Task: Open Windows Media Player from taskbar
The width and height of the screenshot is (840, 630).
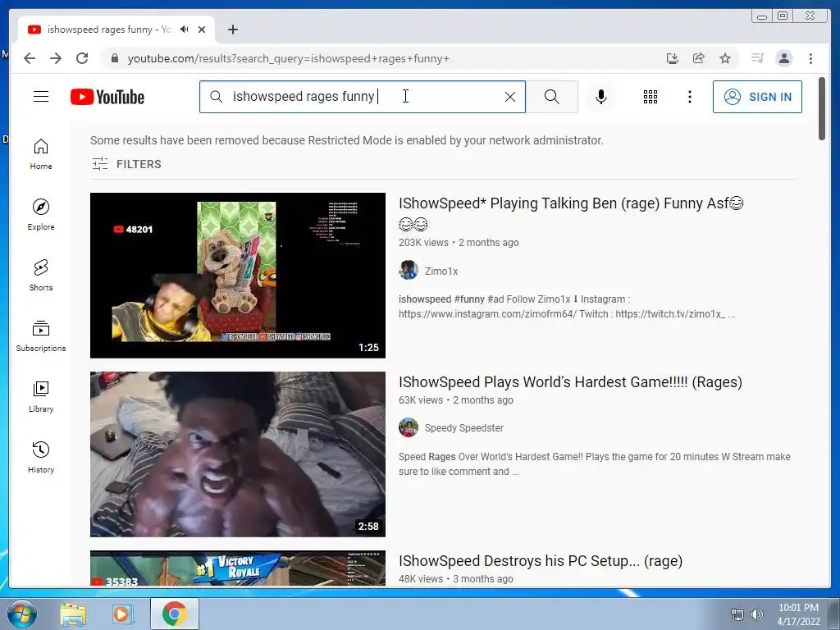Action: coord(123,614)
